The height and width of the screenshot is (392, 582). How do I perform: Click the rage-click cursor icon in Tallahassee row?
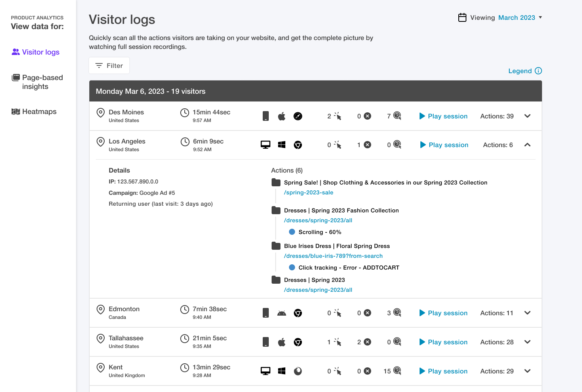(338, 342)
